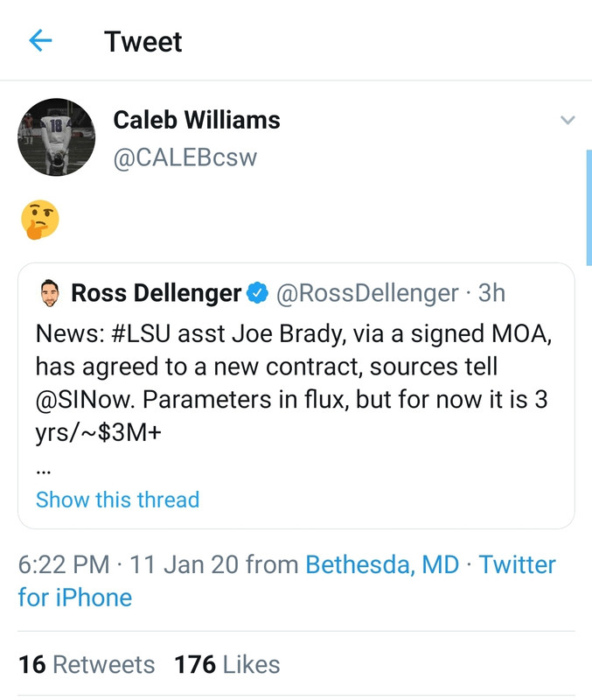
Task: Open Caleb Williams' profile picture
Action: coord(57,136)
